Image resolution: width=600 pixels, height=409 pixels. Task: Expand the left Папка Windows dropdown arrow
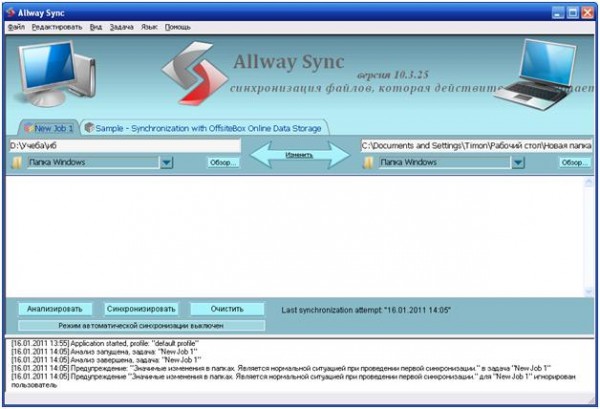pos(166,163)
